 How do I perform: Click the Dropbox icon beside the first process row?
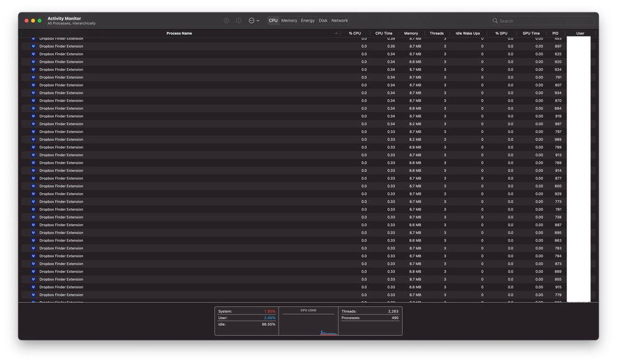(x=33, y=38)
